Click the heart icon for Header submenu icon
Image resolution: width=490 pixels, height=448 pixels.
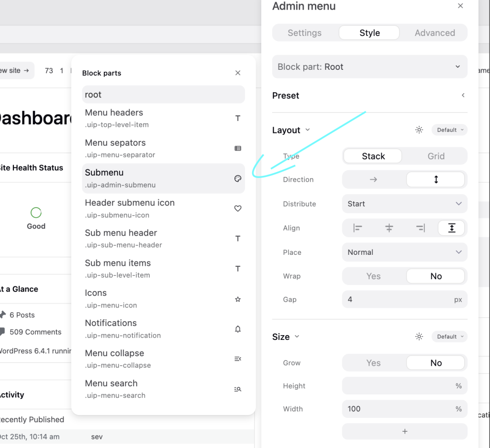pyautogui.click(x=238, y=208)
